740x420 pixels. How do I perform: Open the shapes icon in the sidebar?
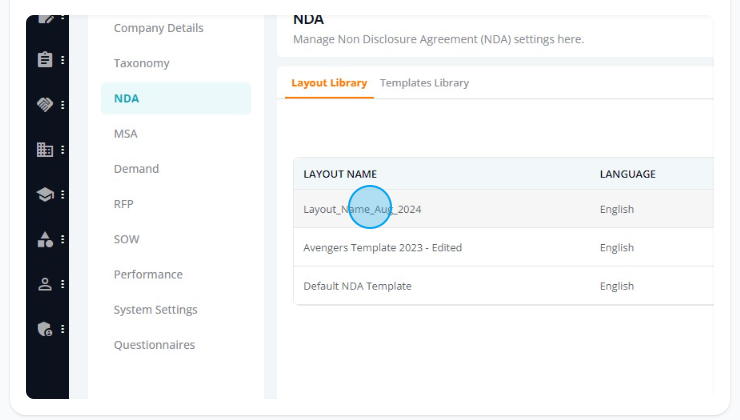[45, 239]
